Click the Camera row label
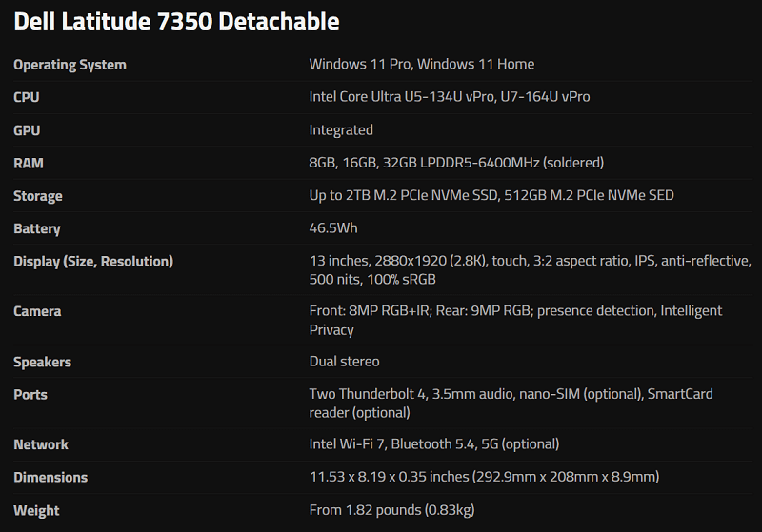Viewport: 762px width, 532px height. [x=37, y=311]
